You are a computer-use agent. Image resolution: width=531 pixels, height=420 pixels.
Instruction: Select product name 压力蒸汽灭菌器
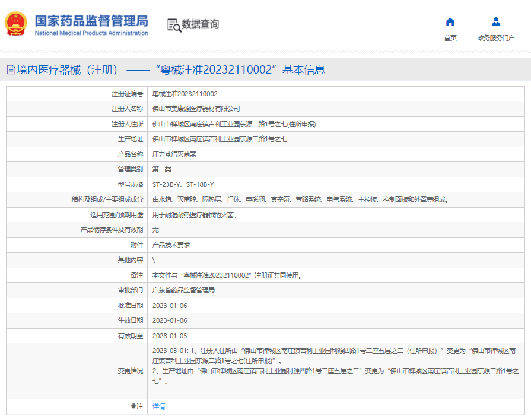click(174, 154)
